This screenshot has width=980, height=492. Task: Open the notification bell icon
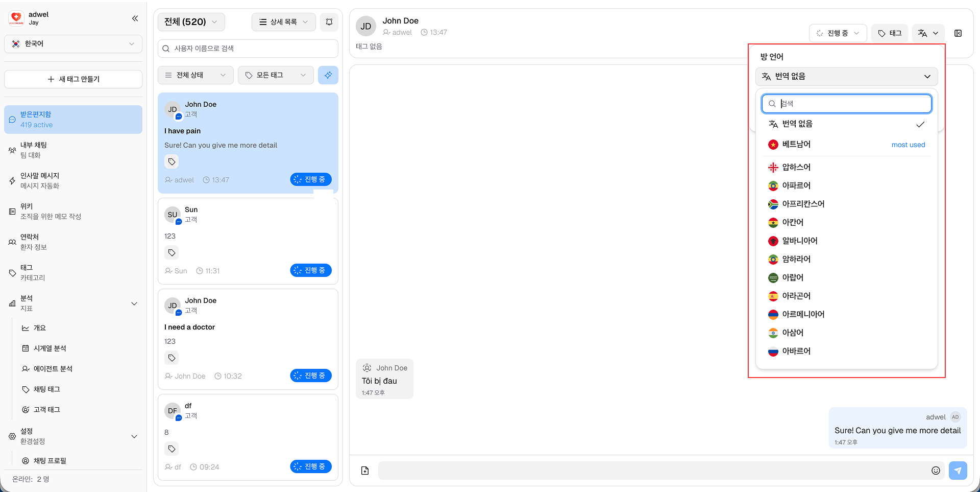point(329,22)
